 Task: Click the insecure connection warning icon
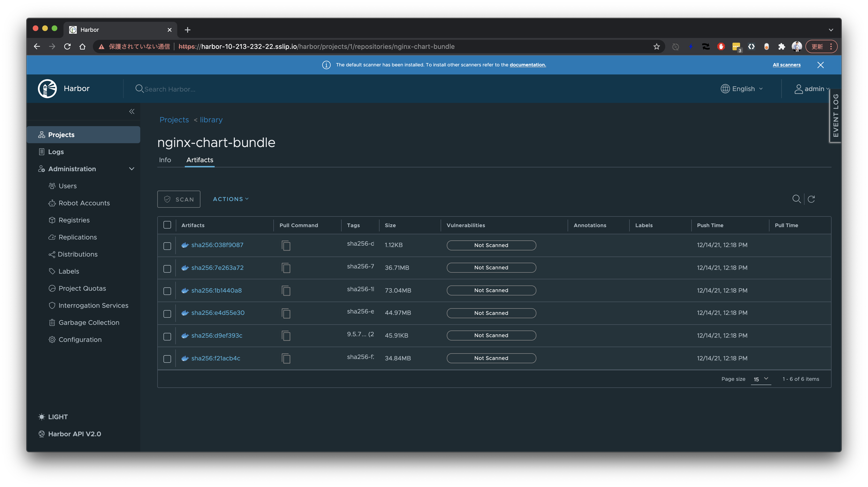[101, 46]
